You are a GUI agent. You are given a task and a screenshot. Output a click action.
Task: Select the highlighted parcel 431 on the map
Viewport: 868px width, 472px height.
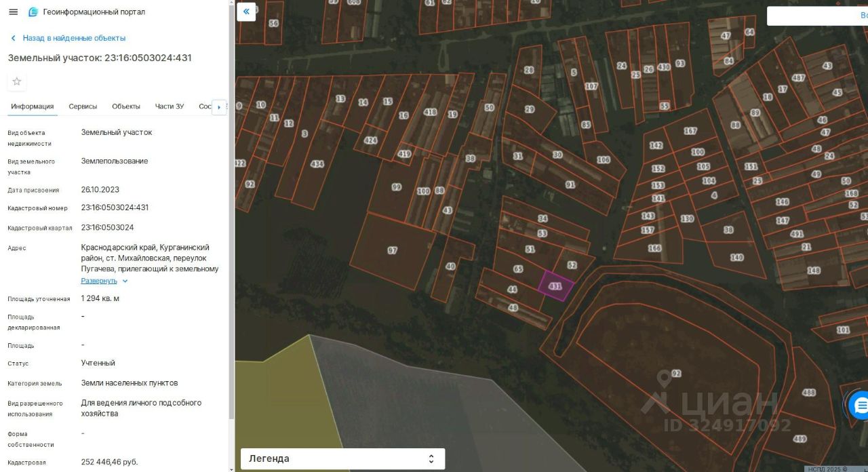pos(555,286)
